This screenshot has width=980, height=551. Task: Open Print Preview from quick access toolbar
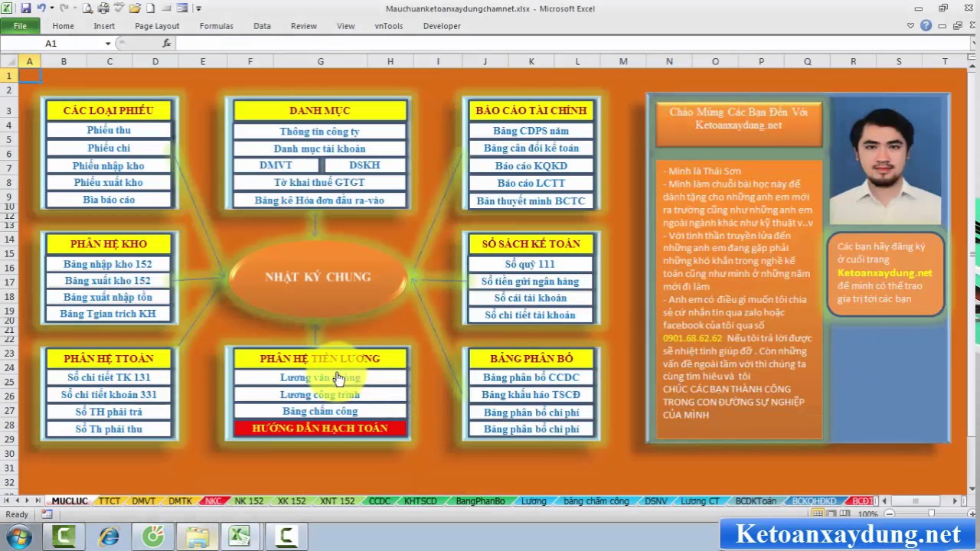tap(87, 8)
